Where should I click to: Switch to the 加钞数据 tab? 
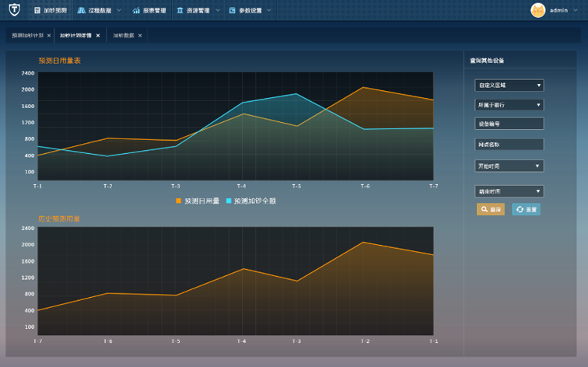click(x=123, y=36)
